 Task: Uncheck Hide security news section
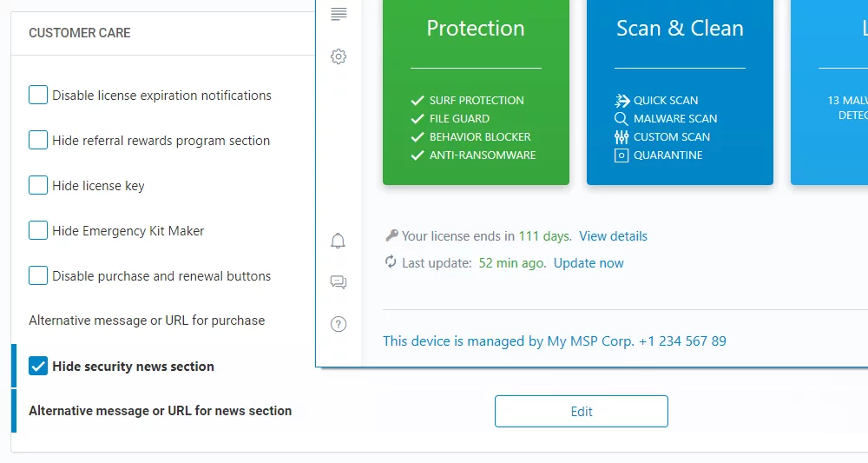[x=38, y=366]
